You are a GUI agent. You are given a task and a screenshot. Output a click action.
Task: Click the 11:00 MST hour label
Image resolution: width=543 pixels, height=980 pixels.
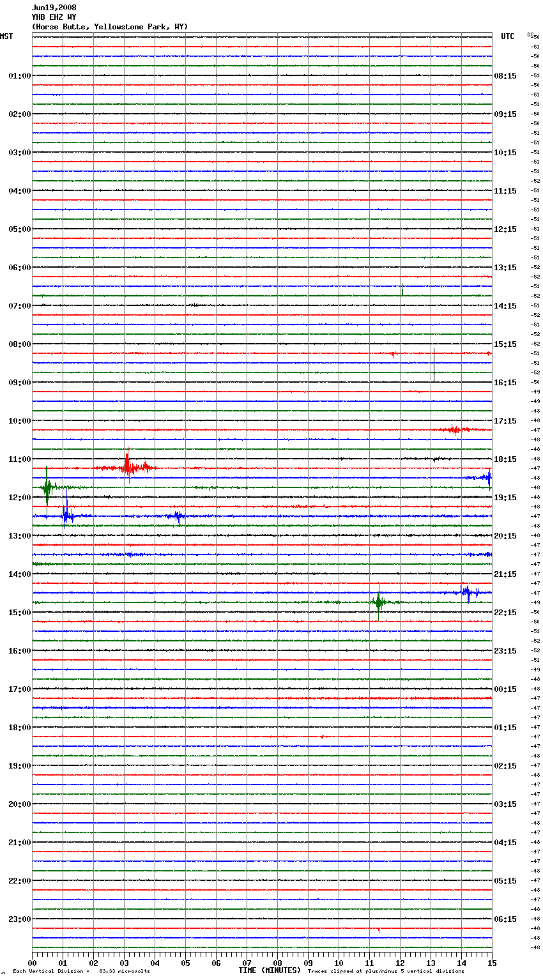pyautogui.click(x=20, y=459)
